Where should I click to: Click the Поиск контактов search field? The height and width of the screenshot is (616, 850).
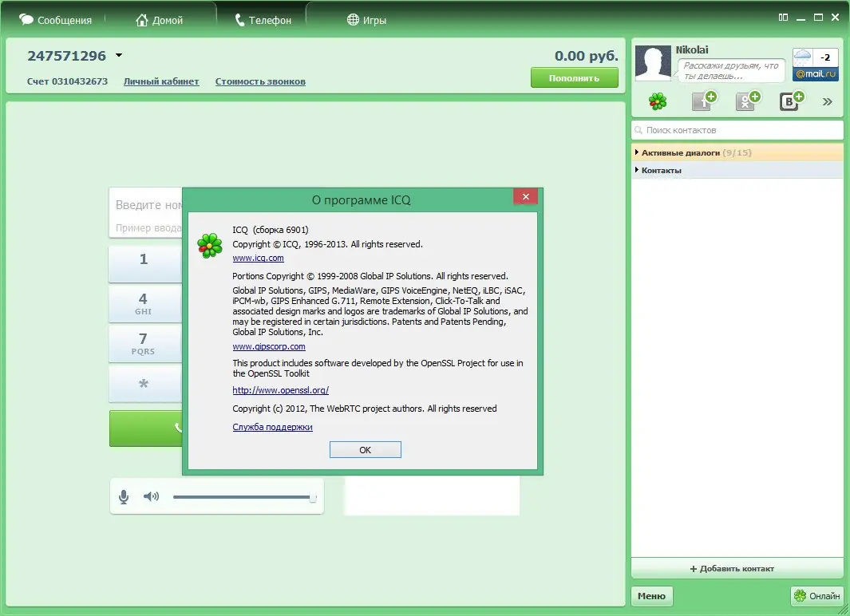[x=737, y=130]
